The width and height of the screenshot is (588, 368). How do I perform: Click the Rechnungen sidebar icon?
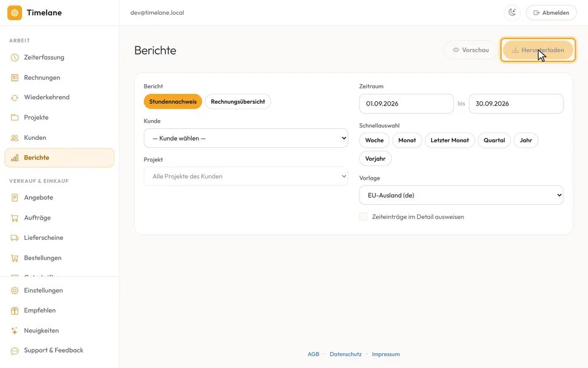(15, 78)
